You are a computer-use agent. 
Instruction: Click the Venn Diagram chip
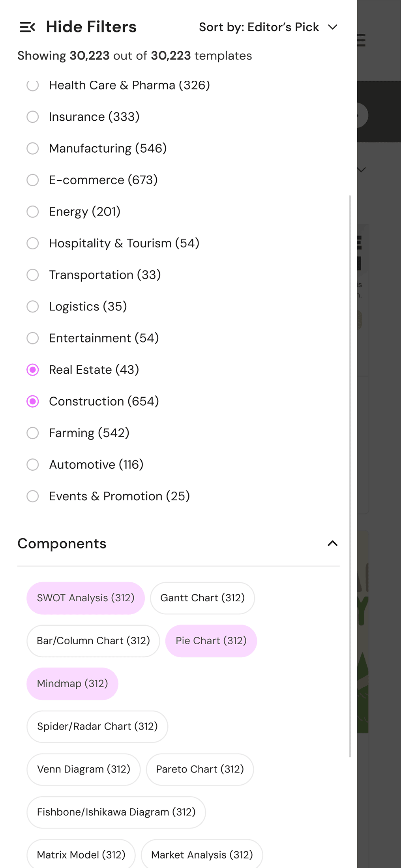84,769
